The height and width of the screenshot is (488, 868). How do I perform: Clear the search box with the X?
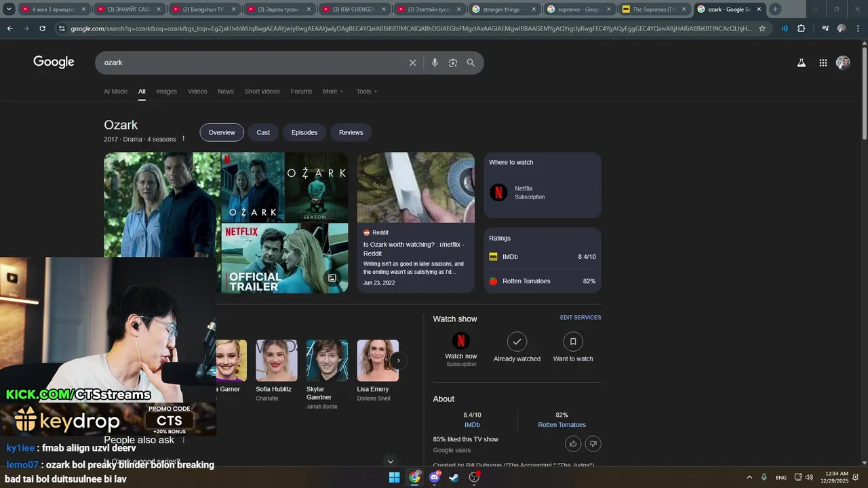tap(412, 62)
